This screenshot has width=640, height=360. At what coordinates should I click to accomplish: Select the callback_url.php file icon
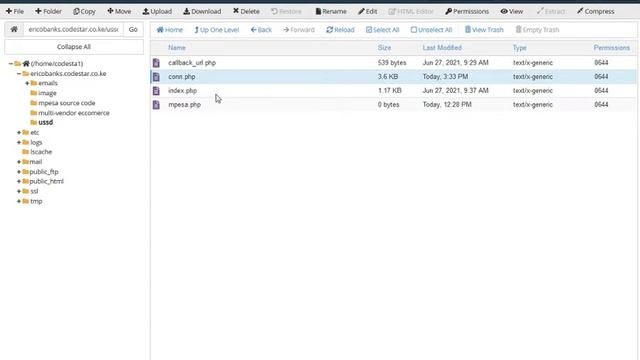coord(156,63)
